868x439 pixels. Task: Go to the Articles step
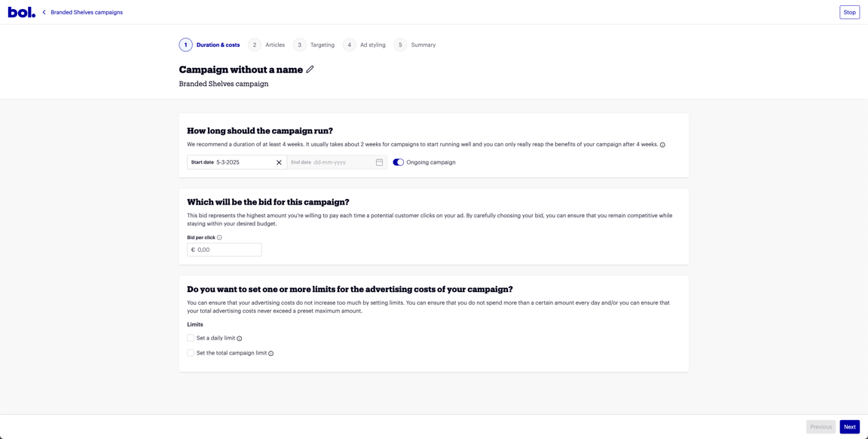coord(267,45)
